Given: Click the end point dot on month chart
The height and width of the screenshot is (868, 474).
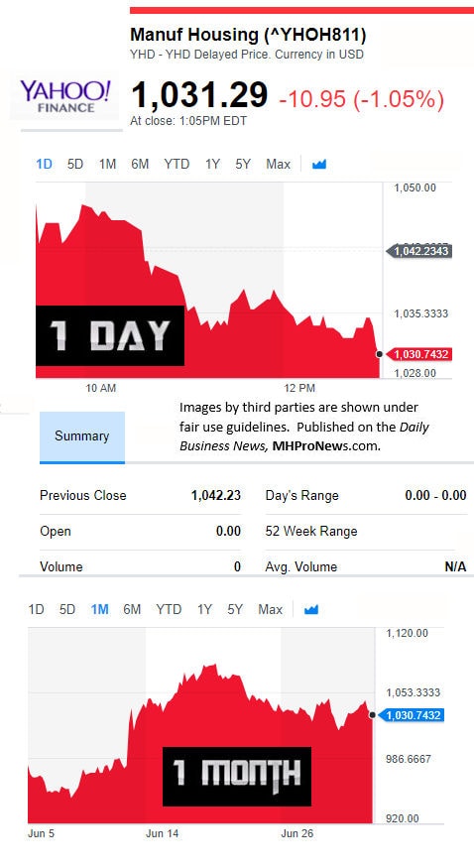Looking at the screenshot, I should point(372,715).
